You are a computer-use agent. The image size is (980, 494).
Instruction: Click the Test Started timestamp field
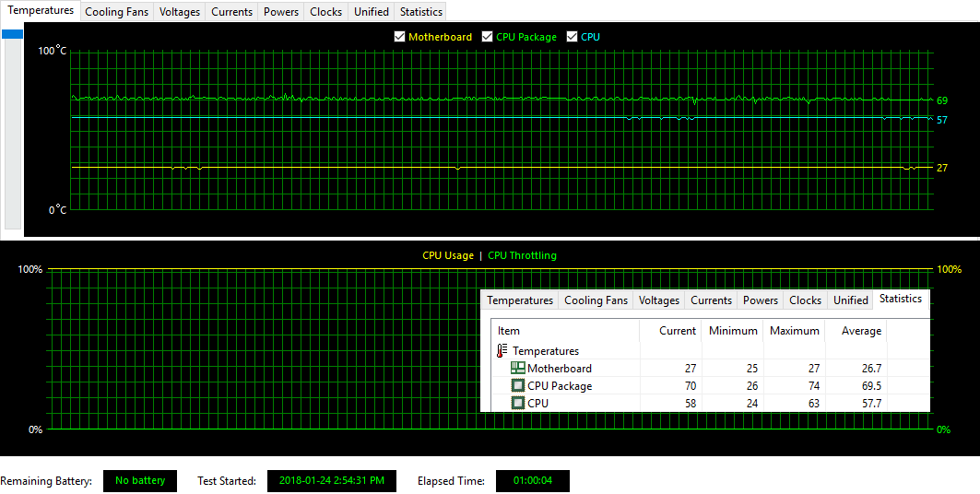[331, 481]
